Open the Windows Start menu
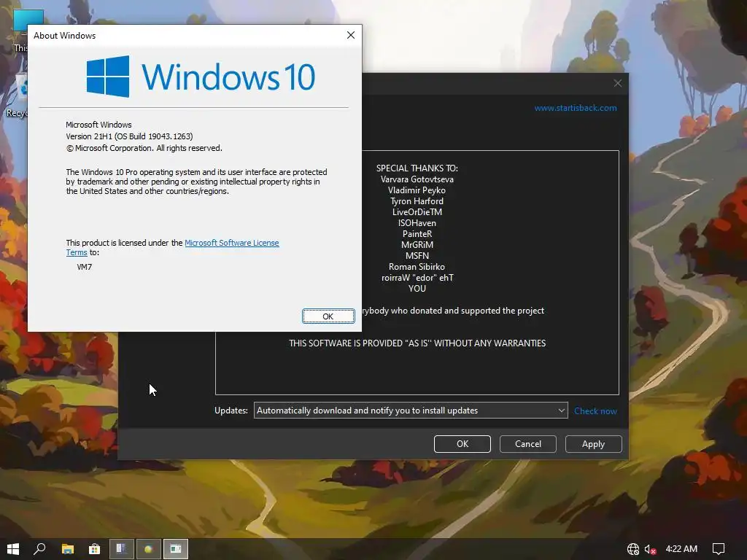Image resolution: width=747 pixels, height=560 pixels. (x=13, y=549)
